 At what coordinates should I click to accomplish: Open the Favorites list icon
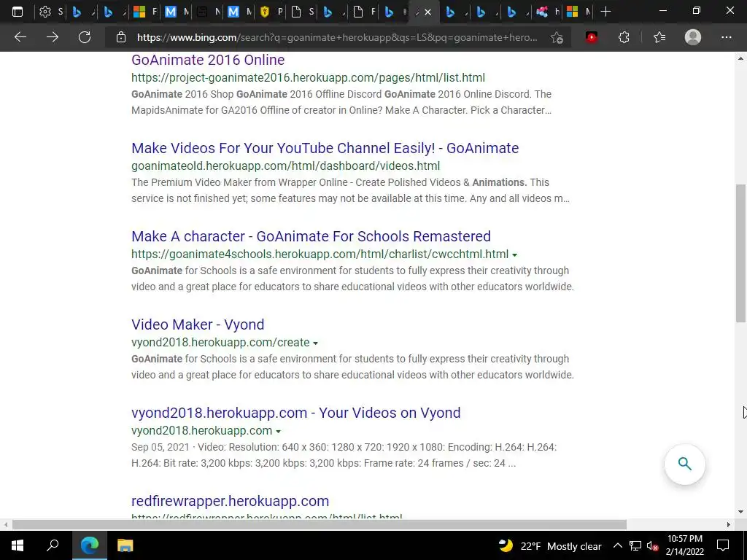pos(659,37)
